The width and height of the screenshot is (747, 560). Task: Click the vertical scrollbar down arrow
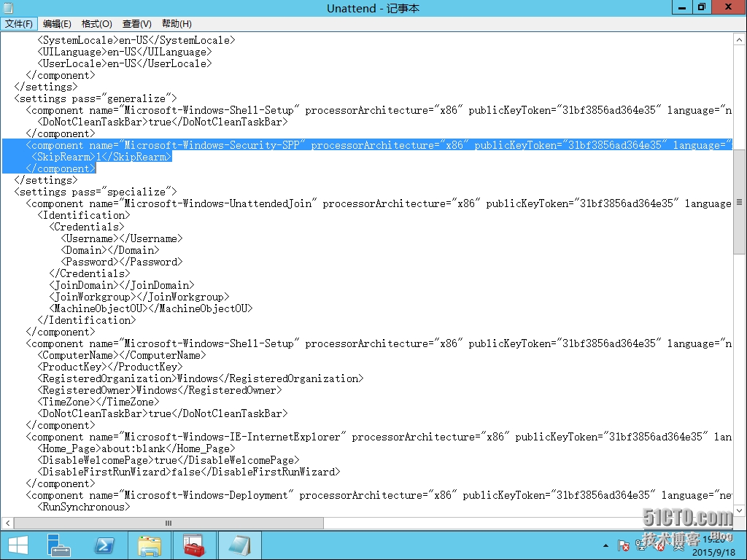pyautogui.click(x=740, y=510)
